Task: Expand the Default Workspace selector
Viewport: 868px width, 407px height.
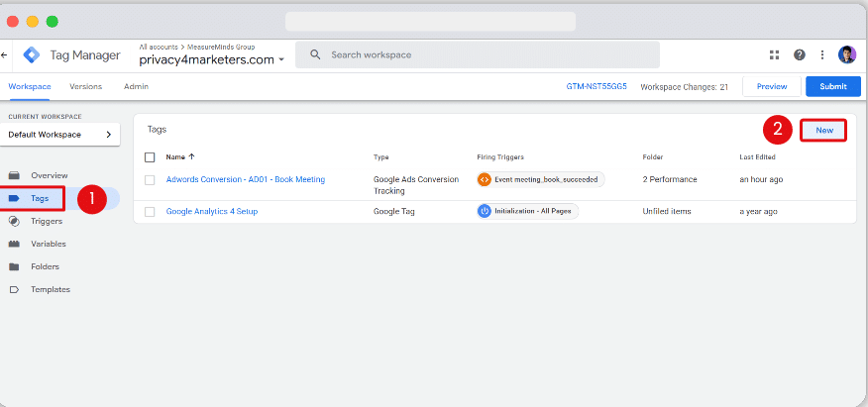Action: (59, 135)
